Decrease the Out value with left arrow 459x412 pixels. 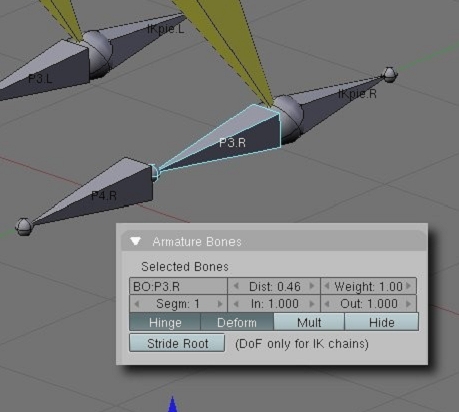click(x=327, y=304)
